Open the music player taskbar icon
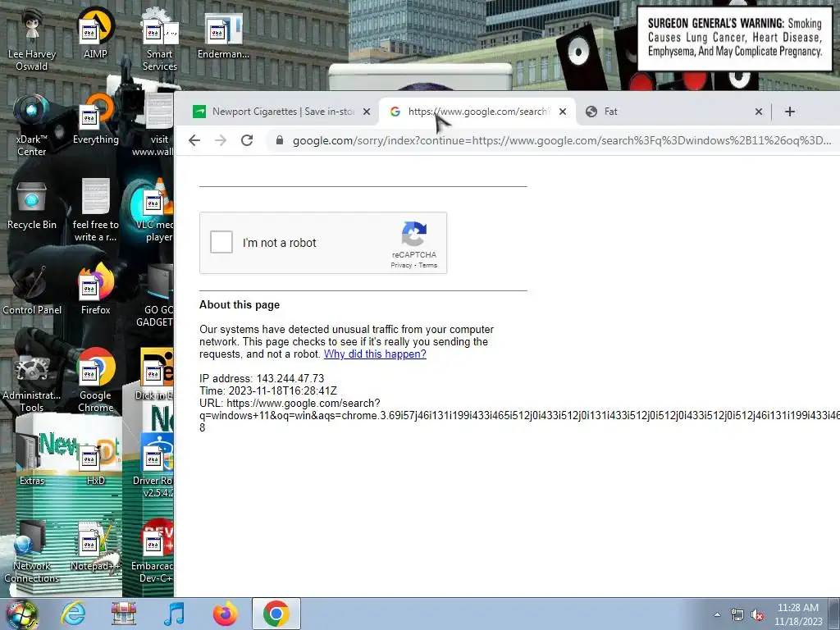The image size is (840, 630). pyautogui.click(x=174, y=614)
